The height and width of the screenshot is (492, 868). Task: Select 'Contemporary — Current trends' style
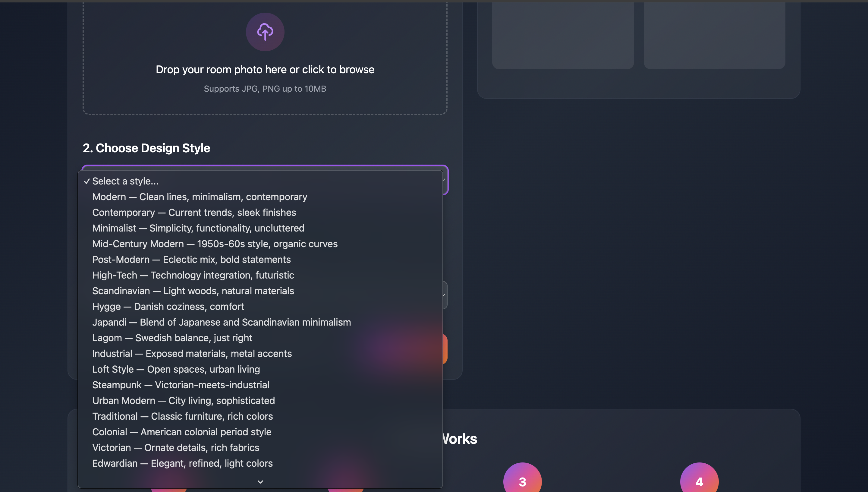194,212
